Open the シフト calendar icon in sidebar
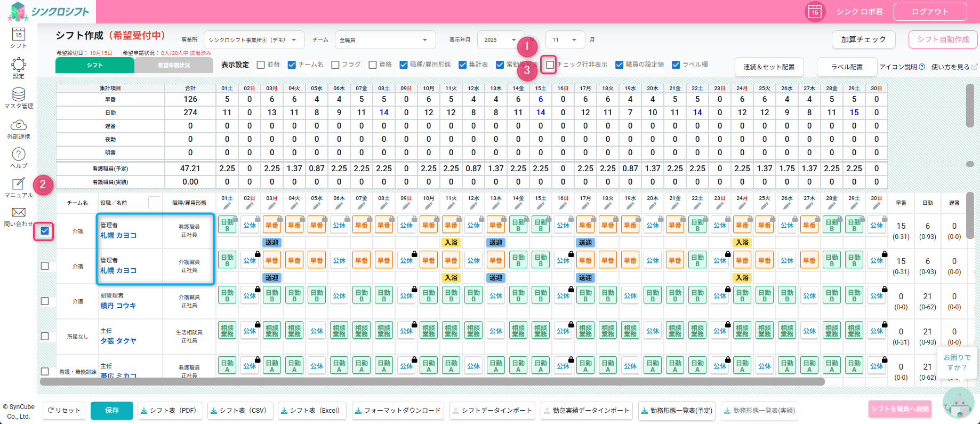The image size is (980, 424). point(19,35)
